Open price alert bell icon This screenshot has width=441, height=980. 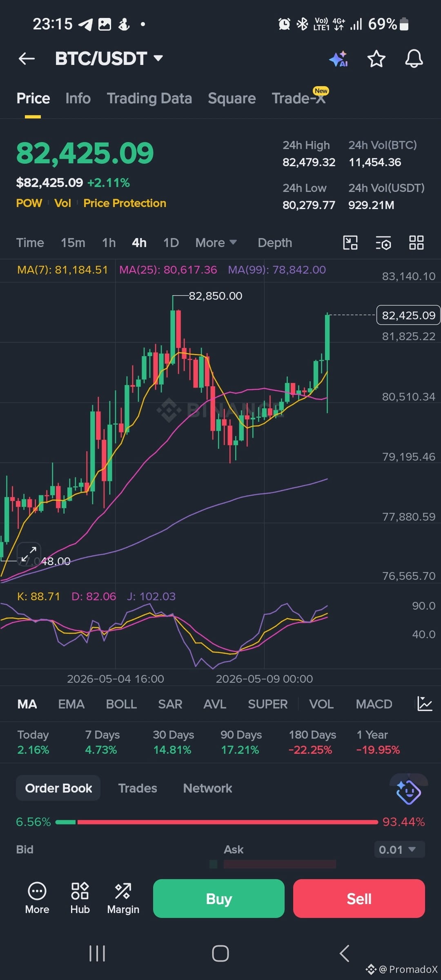click(414, 59)
